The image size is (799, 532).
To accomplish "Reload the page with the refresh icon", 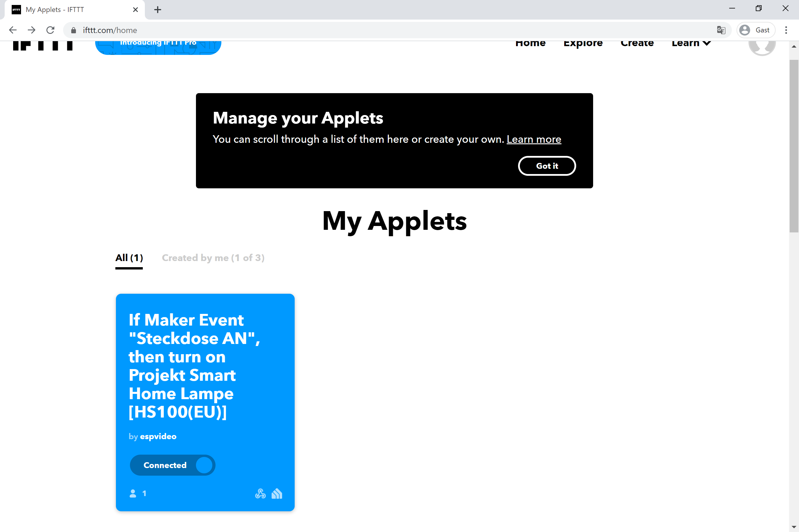I will point(51,30).
